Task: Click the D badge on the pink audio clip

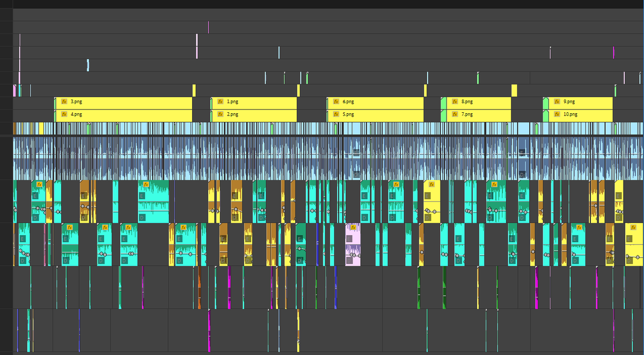Action: click(x=349, y=260)
